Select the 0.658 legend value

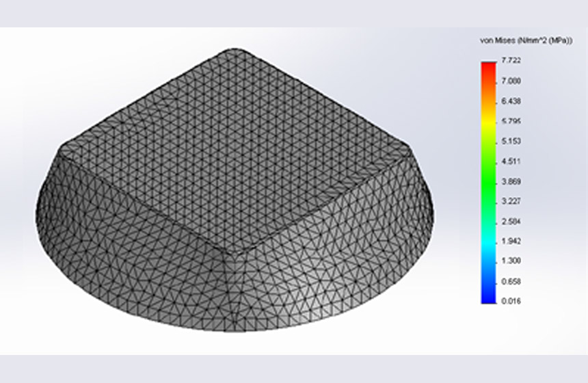point(511,281)
